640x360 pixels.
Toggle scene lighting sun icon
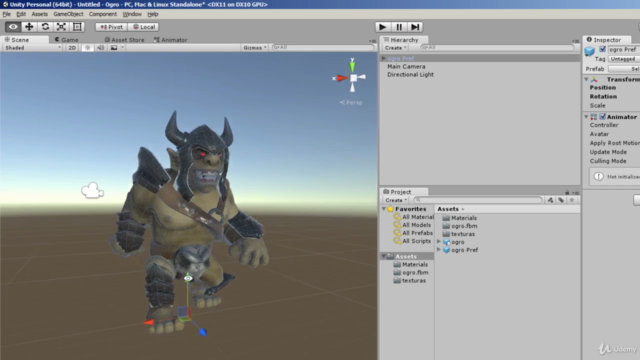point(87,48)
